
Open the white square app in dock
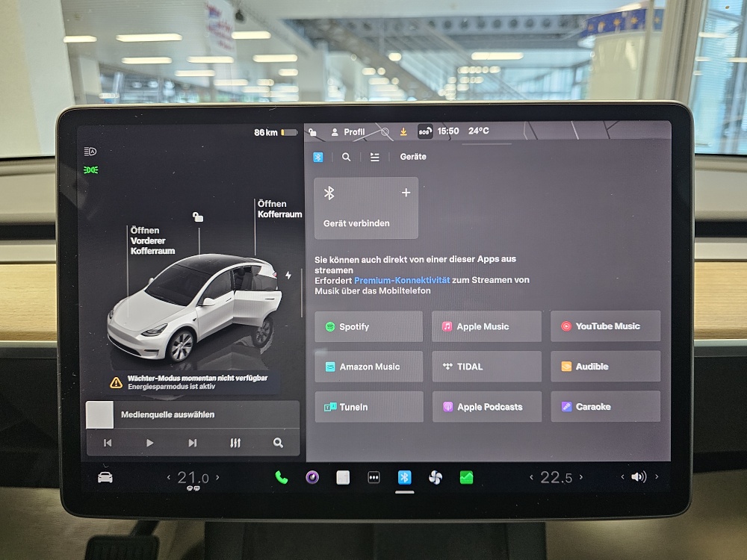pyautogui.click(x=343, y=477)
